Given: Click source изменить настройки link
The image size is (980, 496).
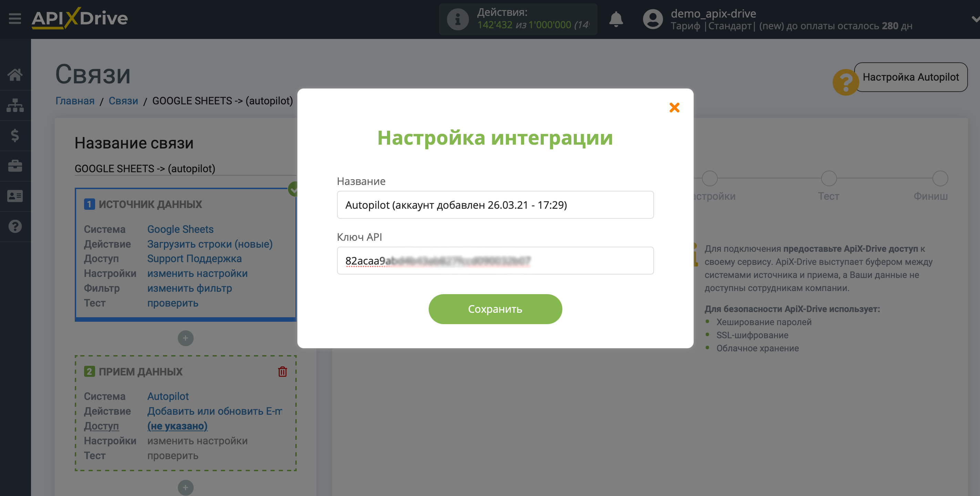Looking at the screenshot, I should point(197,273).
